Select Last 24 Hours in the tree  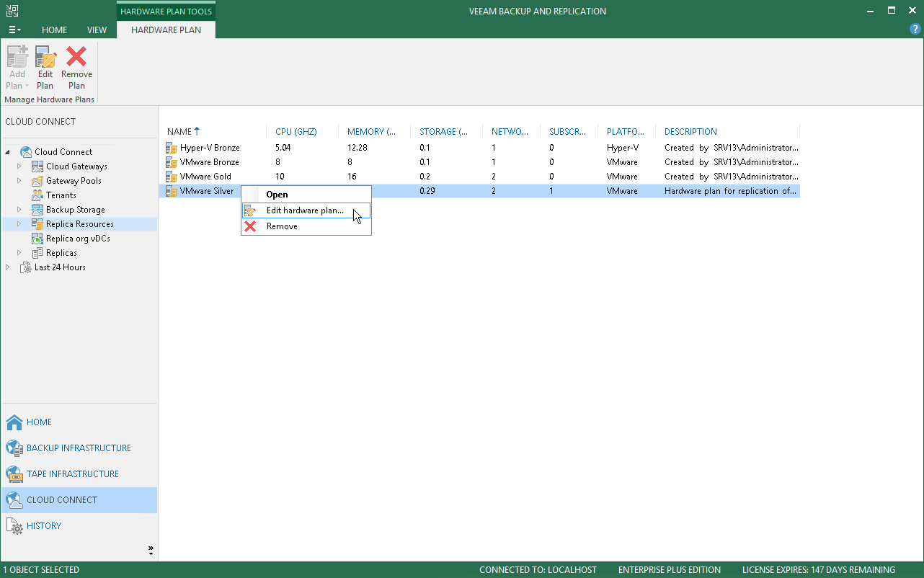[60, 267]
